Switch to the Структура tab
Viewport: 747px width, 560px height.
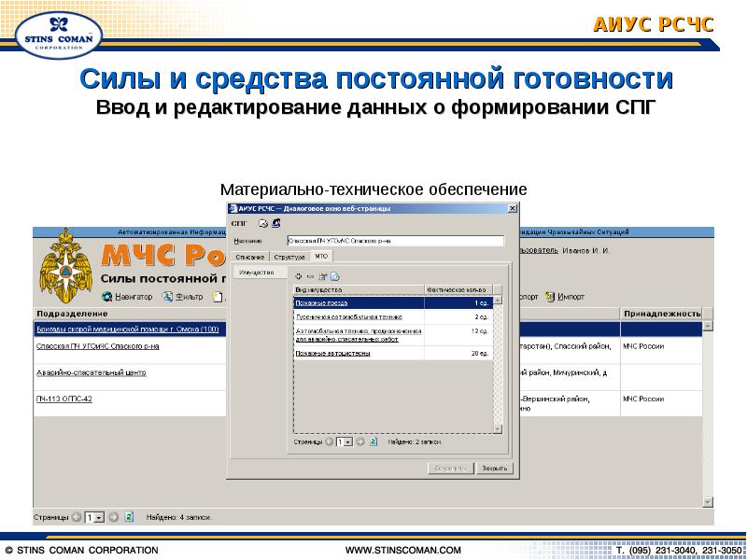click(289, 257)
